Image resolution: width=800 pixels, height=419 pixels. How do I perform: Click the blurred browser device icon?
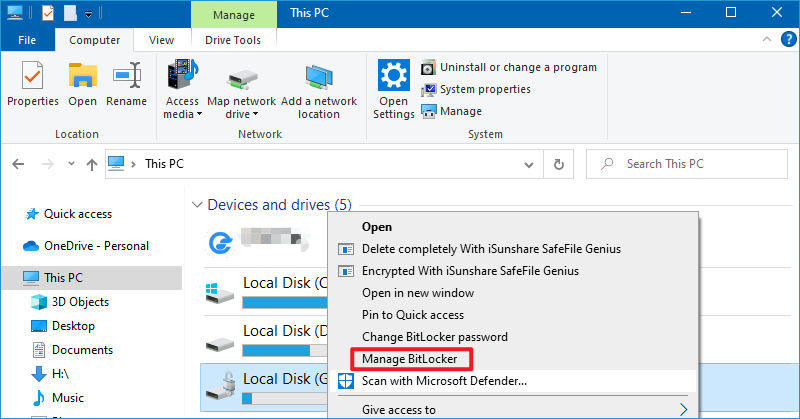click(221, 242)
